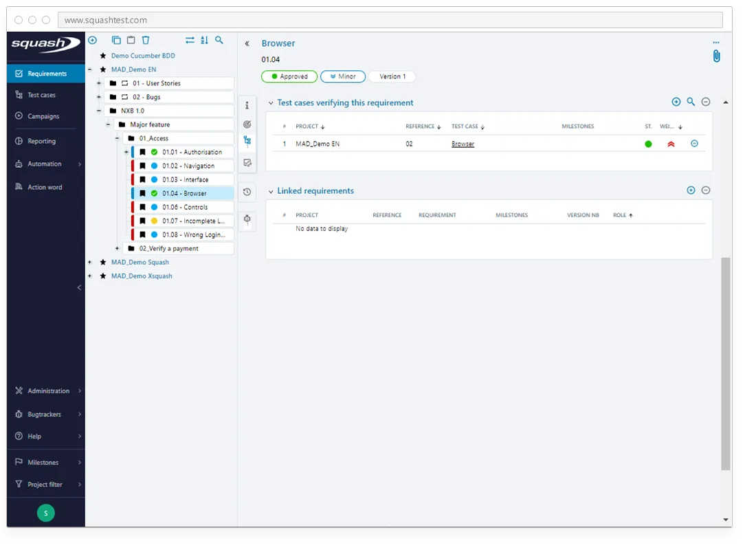The height and width of the screenshot is (550, 756).
Task: Expand the MAD_Demo Xsquash project
Action: pos(89,276)
